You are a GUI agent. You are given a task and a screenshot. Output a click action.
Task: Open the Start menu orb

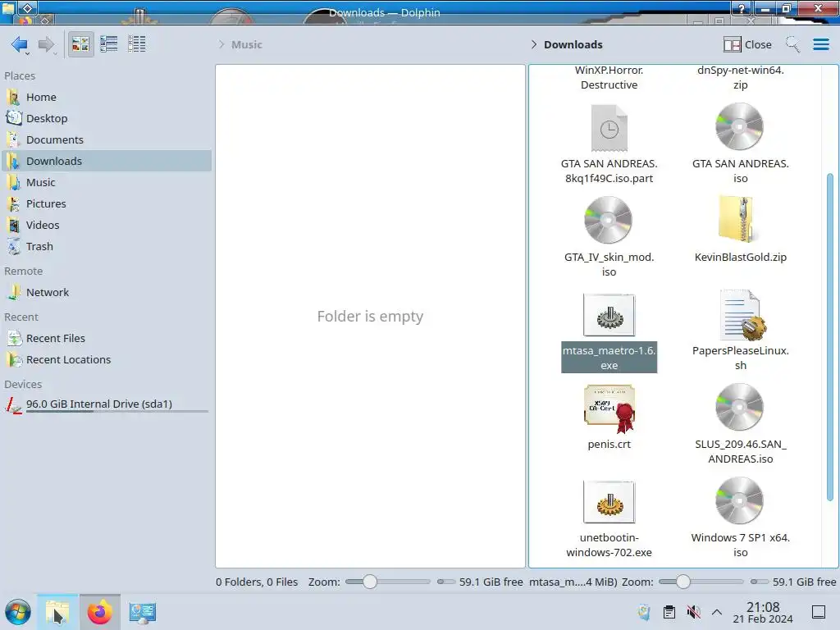[x=18, y=612]
